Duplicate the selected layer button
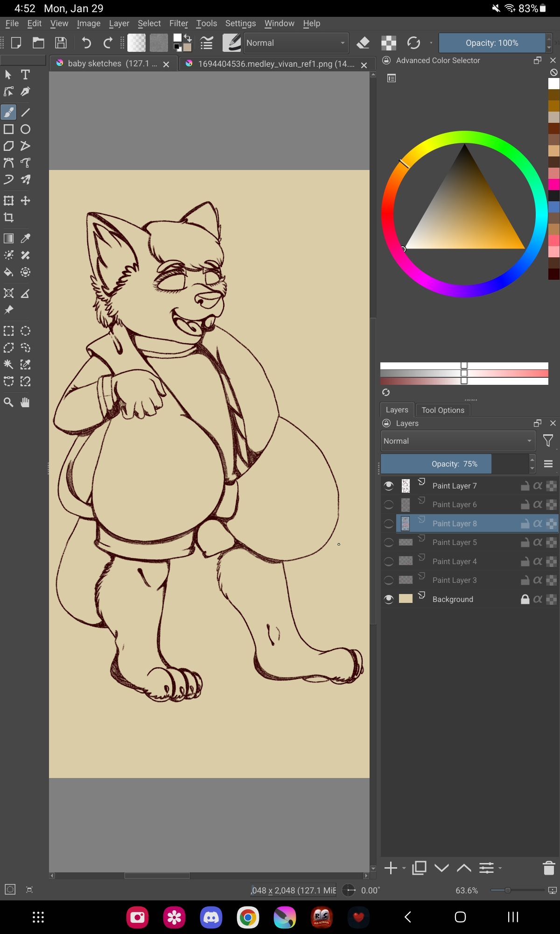 [419, 868]
